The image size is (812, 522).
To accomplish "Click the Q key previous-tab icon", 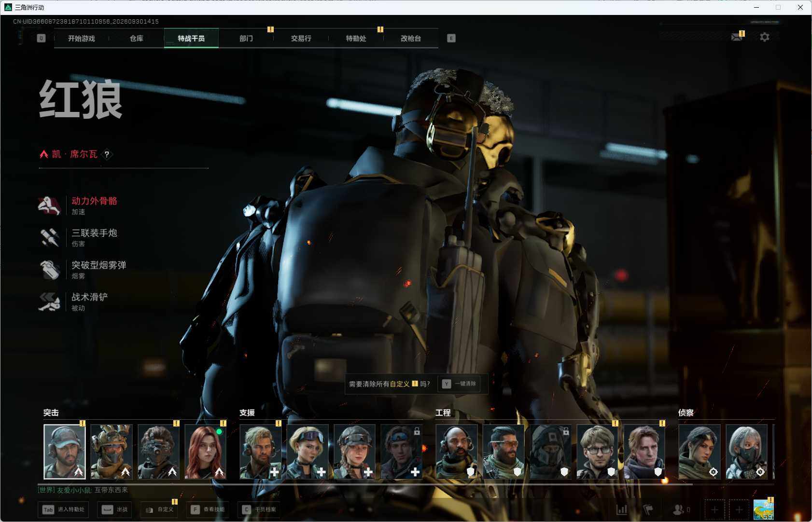I will coord(41,38).
